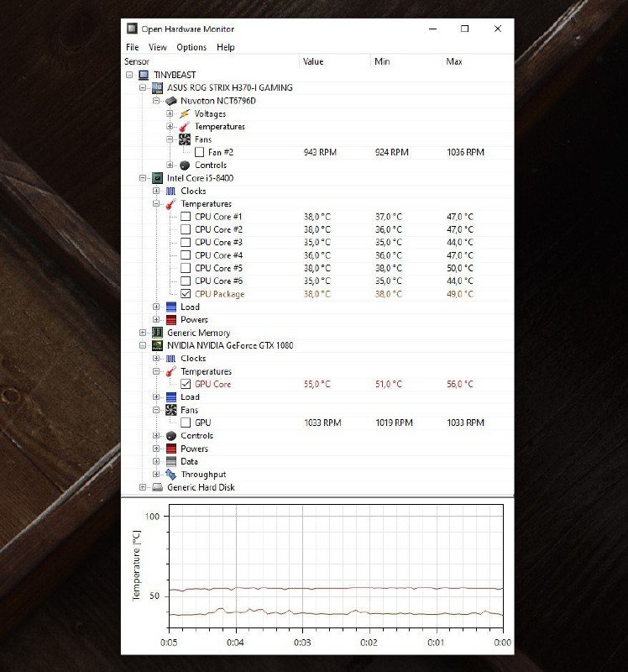The height and width of the screenshot is (672, 628).
Task: Click the Generic Memory RAM icon
Action: click(157, 333)
